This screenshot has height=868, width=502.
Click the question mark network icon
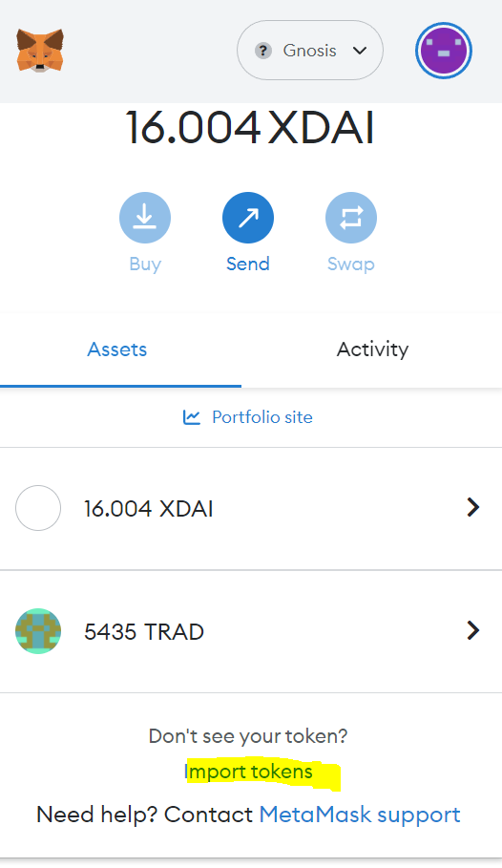tap(262, 51)
